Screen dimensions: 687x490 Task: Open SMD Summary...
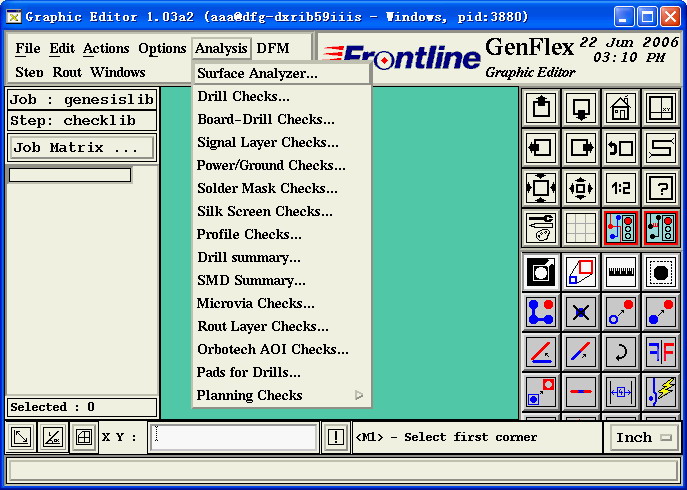coord(282,281)
